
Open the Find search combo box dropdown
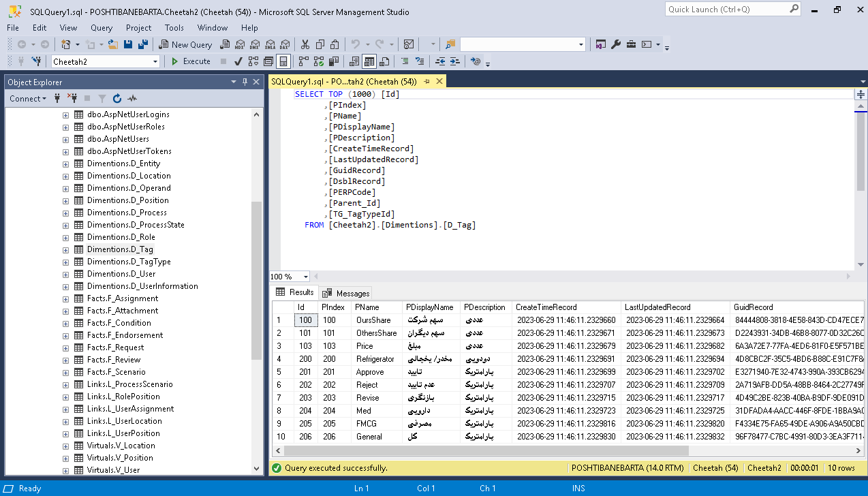[581, 44]
